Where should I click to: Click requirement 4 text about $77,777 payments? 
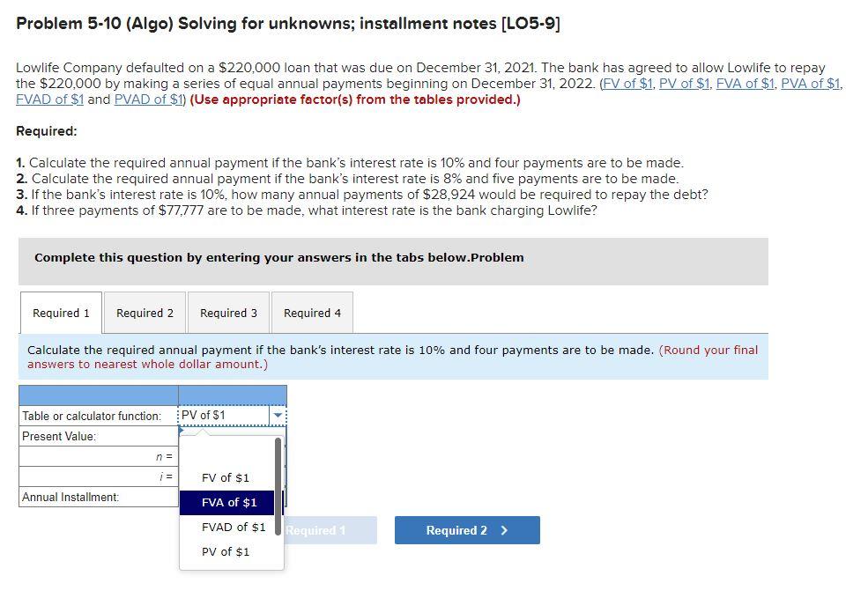tap(307, 210)
